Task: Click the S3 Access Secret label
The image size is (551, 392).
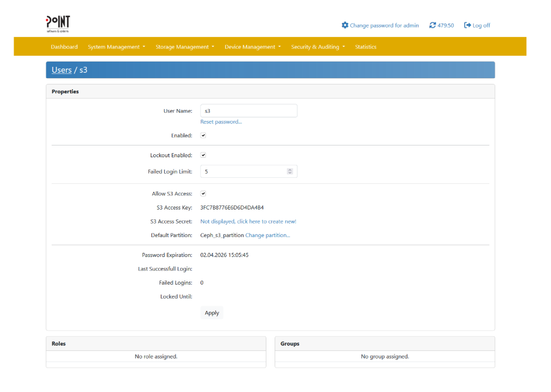Action: pos(171,221)
